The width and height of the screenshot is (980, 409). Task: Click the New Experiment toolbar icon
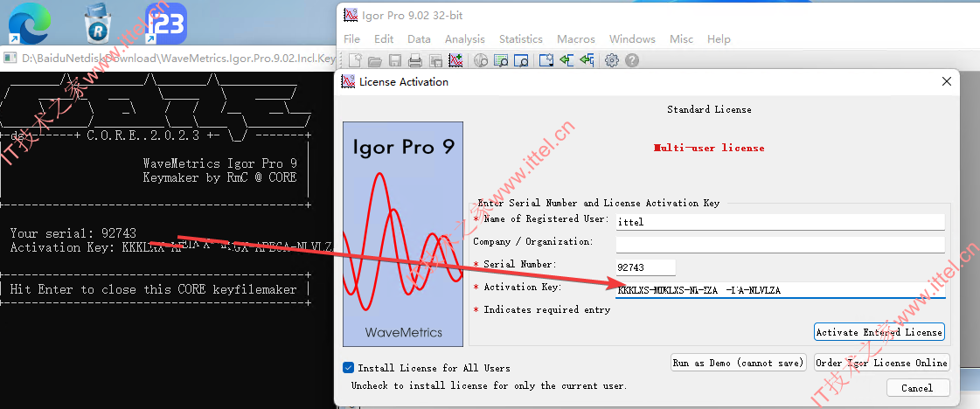355,60
